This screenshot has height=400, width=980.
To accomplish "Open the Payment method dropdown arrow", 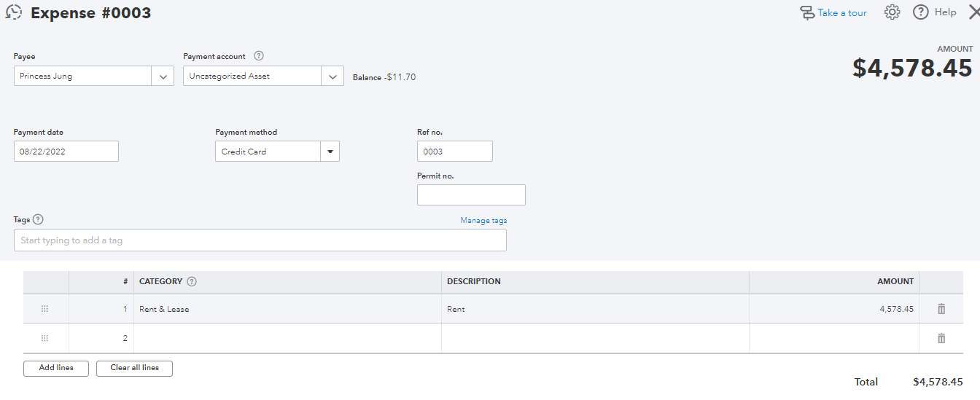I will click(x=330, y=152).
